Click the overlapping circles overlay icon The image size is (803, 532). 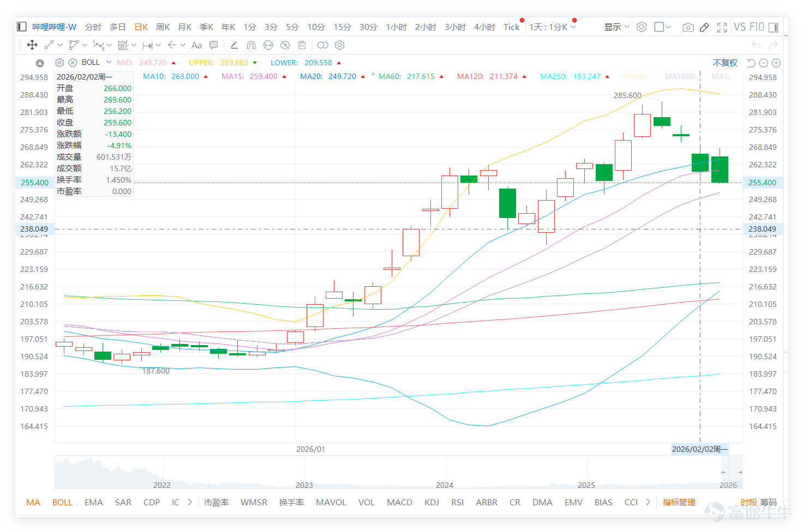pos(323,45)
